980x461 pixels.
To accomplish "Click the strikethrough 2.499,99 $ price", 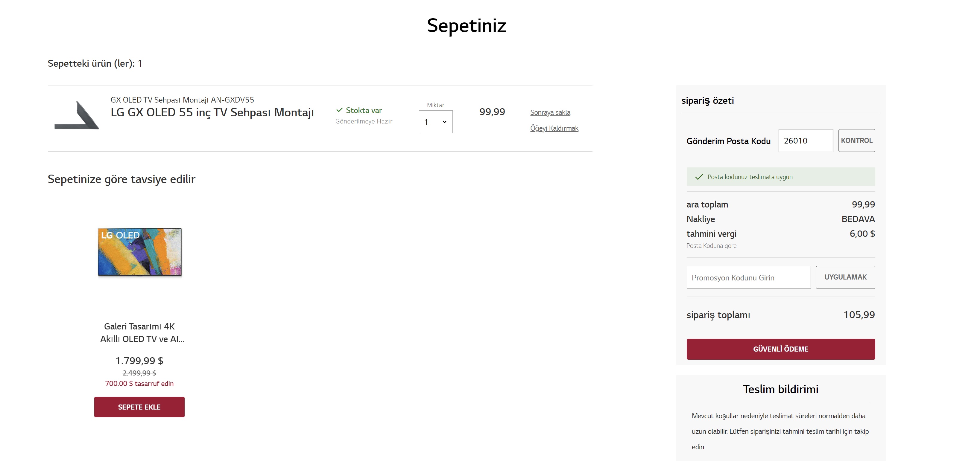I will coord(139,373).
